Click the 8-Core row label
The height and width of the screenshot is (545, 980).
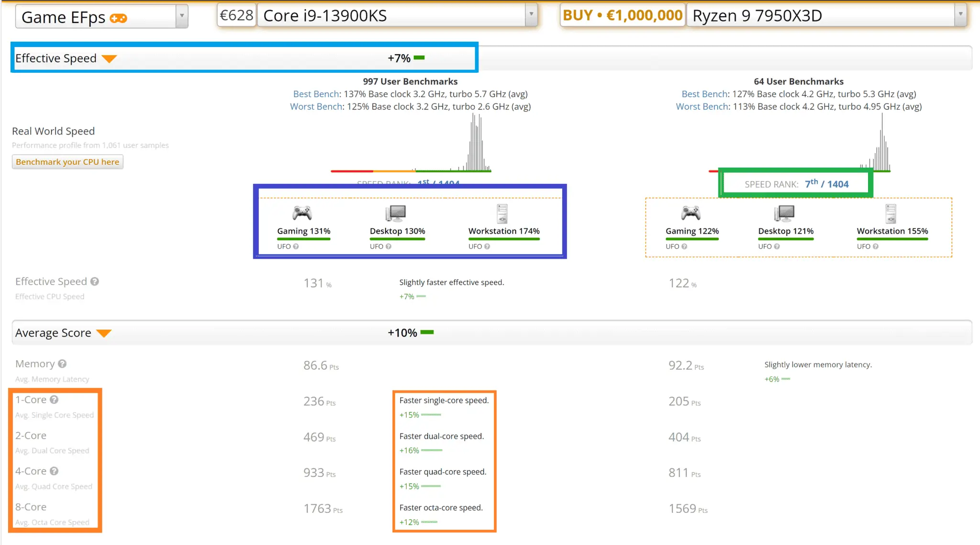(31, 507)
